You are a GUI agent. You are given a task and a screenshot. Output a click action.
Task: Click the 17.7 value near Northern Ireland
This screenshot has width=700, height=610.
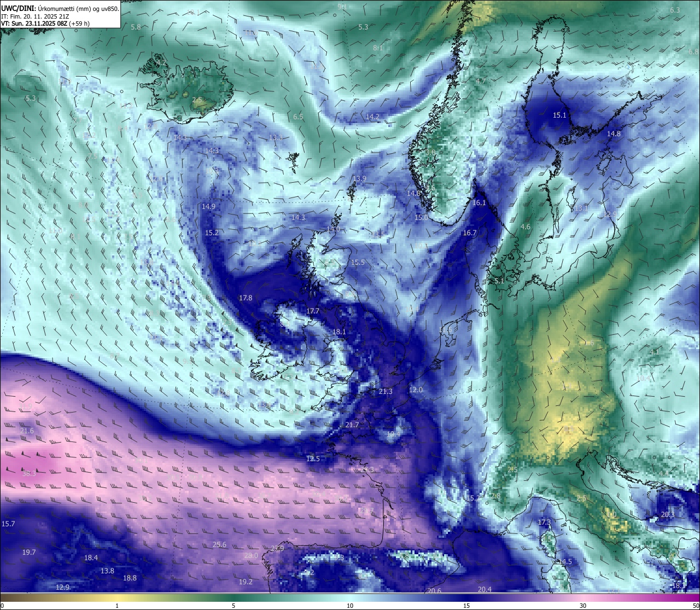click(x=313, y=311)
